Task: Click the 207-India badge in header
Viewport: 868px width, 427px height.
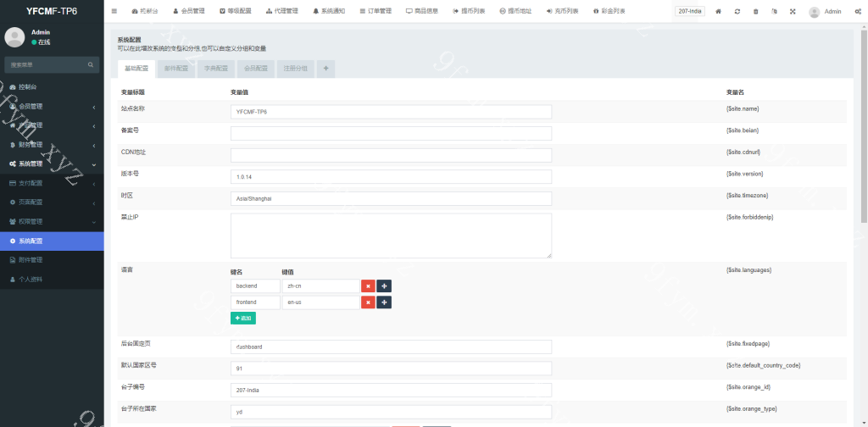Action: point(690,11)
